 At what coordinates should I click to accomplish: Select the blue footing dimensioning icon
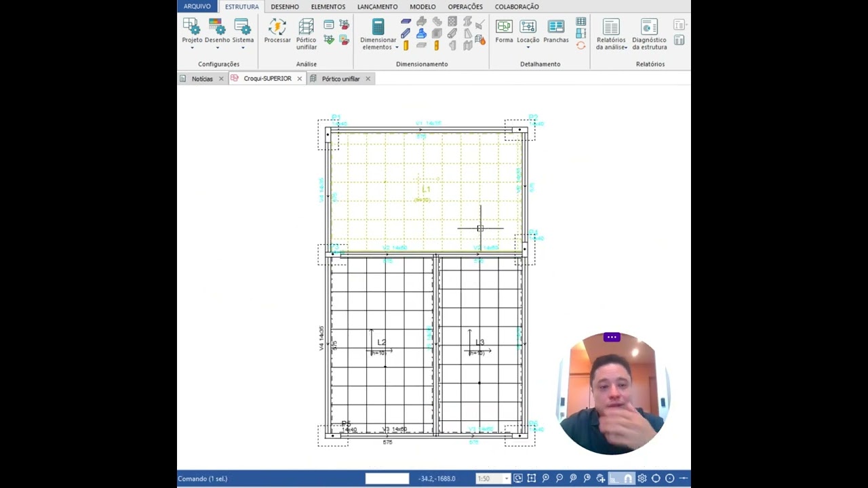click(x=421, y=33)
